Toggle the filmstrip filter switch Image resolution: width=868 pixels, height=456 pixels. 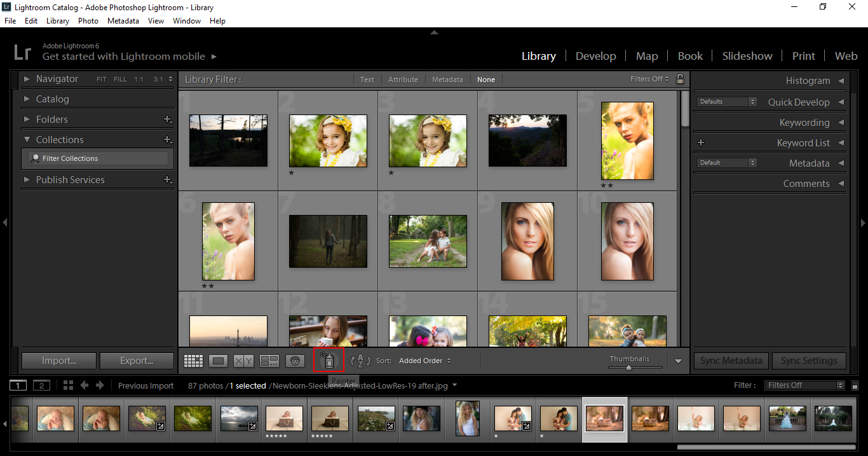[855, 385]
